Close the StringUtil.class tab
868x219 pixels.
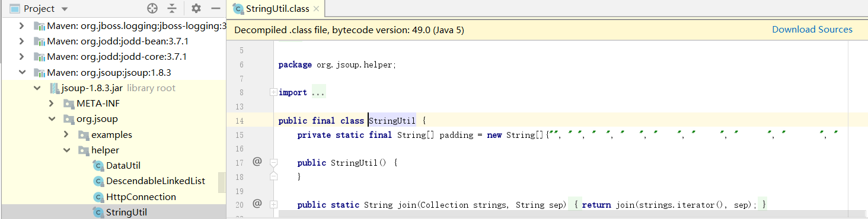coord(316,9)
